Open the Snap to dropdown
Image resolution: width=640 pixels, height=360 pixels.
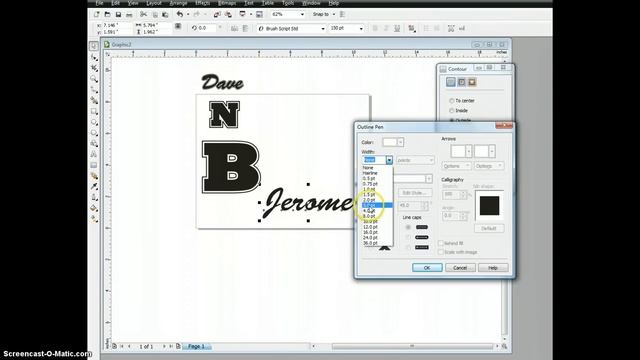[x=333, y=14]
